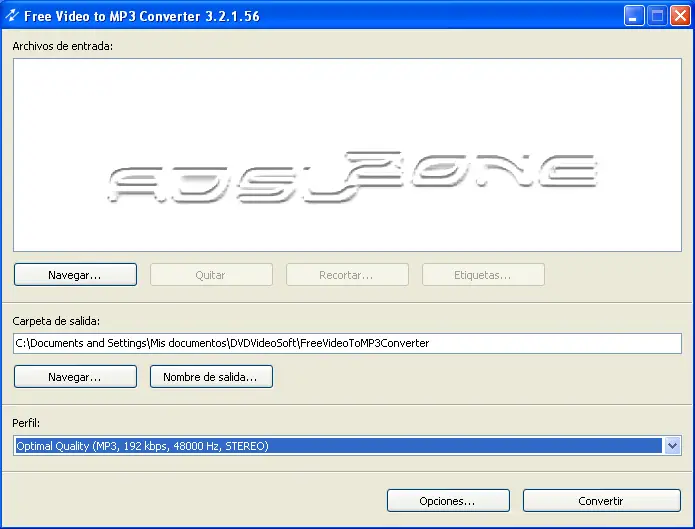Screen dimensions: 695x529
Task: Close the Free Video to MP3 Converter window
Action: [680, 16]
